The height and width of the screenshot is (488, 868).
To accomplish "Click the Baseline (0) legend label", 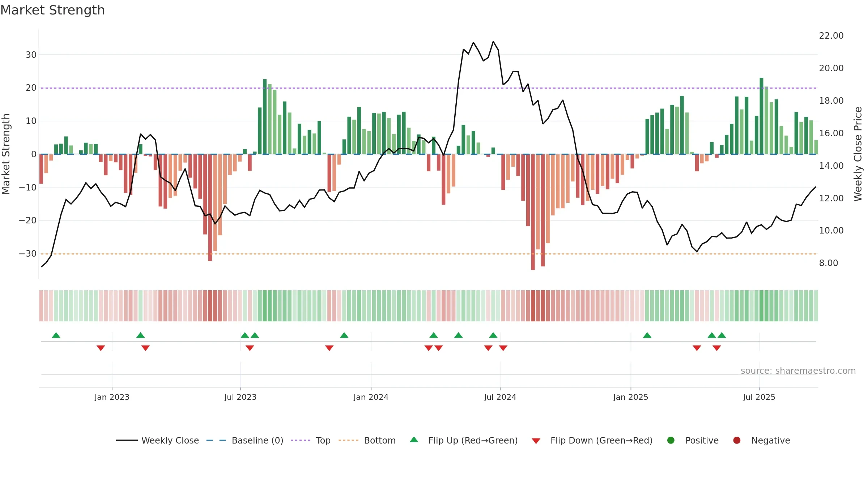I will 258,440.
